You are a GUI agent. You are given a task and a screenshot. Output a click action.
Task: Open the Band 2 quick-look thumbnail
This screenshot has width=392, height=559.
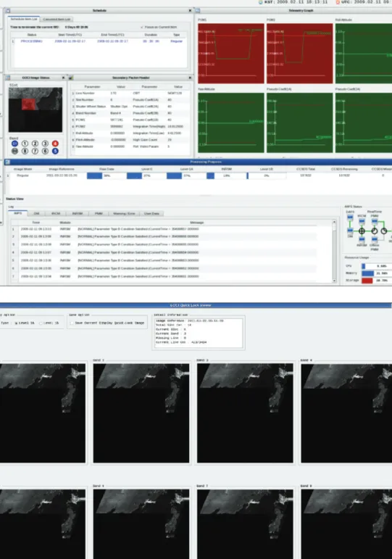(141, 413)
